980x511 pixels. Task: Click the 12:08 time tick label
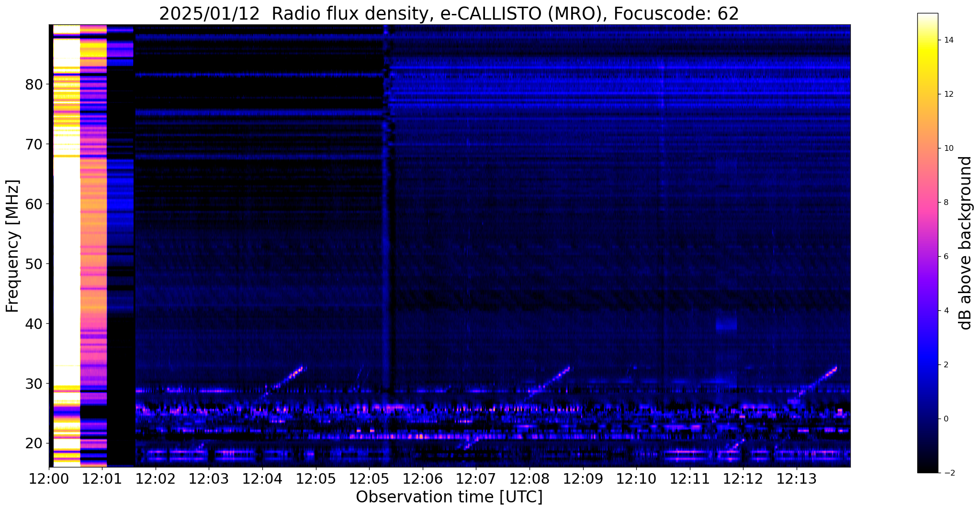click(529, 479)
